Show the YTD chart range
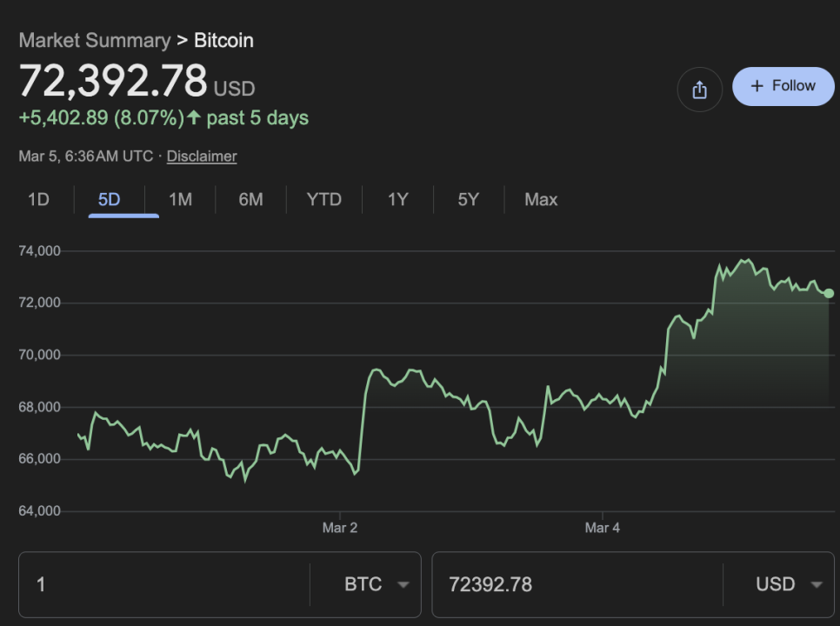The image size is (840, 626). tap(324, 200)
